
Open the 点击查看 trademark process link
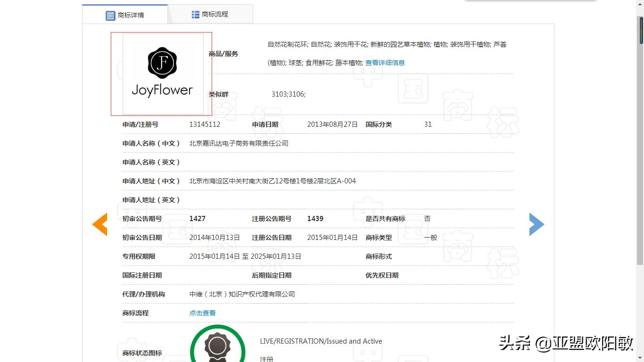pos(203,313)
